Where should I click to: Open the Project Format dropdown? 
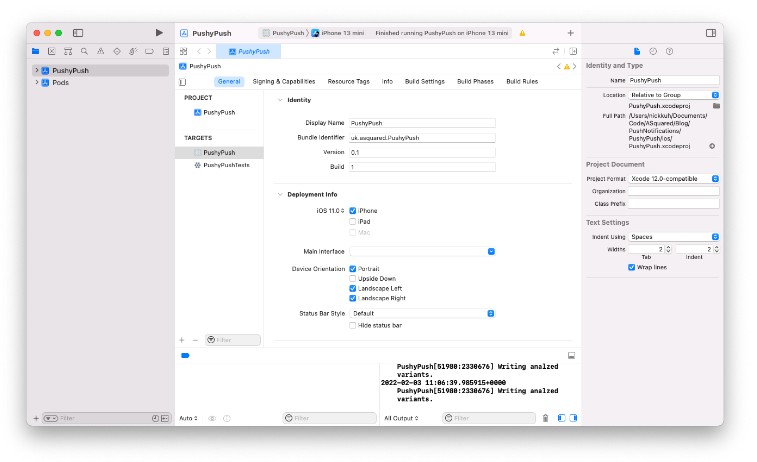pos(674,179)
